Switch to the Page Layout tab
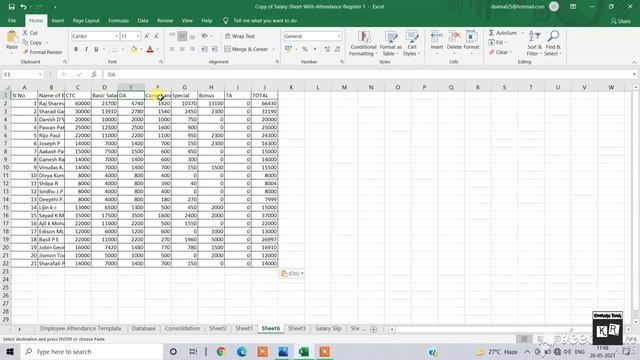640x360 pixels. 86,20
